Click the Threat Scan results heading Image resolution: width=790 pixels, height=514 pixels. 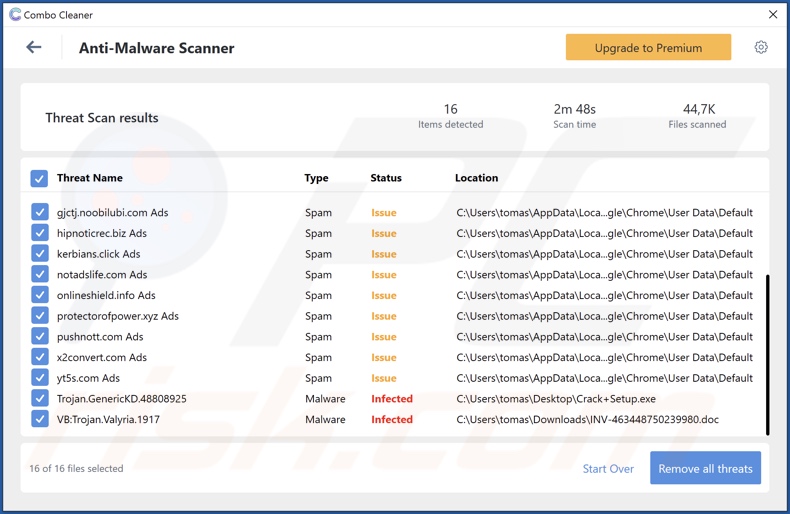click(x=102, y=117)
